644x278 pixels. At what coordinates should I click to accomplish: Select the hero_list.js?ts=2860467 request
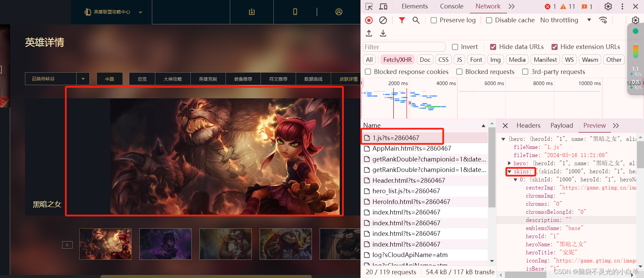click(x=424, y=191)
